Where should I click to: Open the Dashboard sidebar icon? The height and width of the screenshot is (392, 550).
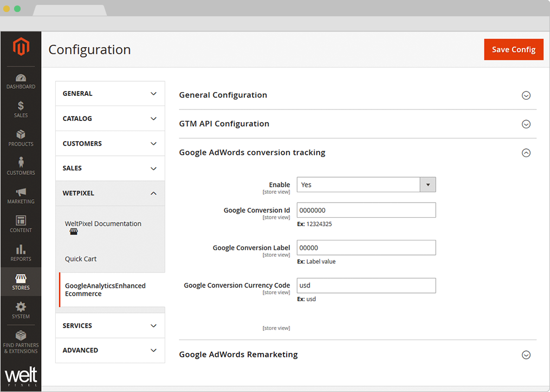pos(21,79)
